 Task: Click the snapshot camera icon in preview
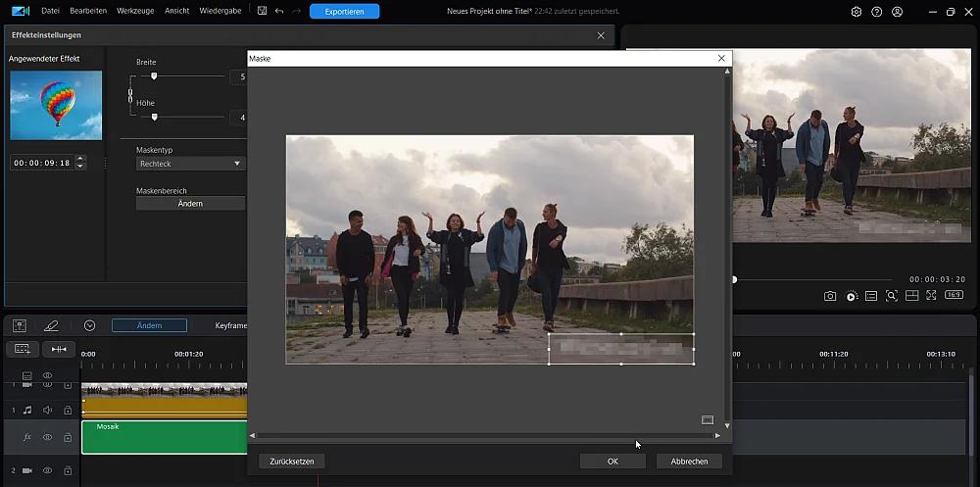click(830, 296)
